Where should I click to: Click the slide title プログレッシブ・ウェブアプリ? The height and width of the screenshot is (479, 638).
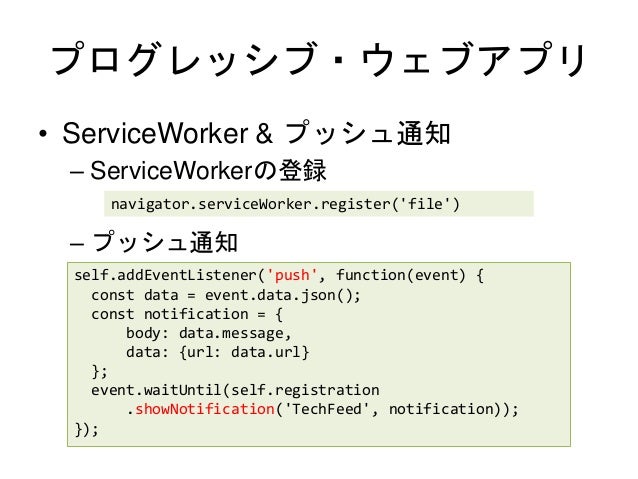(319, 59)
